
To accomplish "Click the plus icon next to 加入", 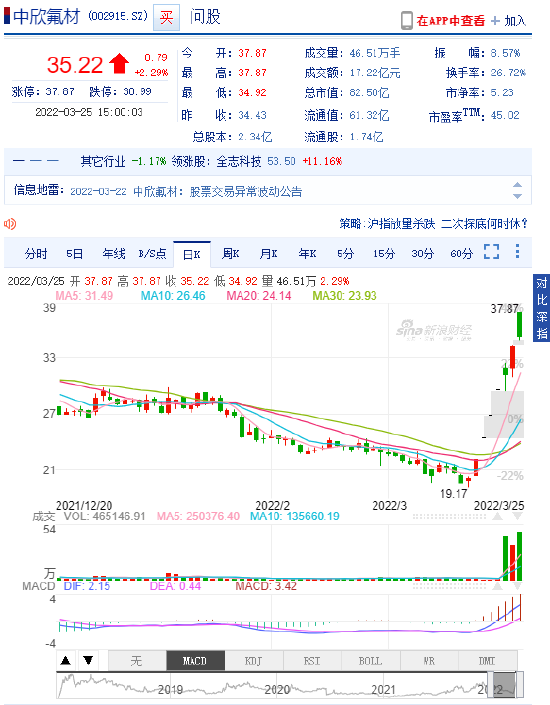I will click(x=495, y=21).
